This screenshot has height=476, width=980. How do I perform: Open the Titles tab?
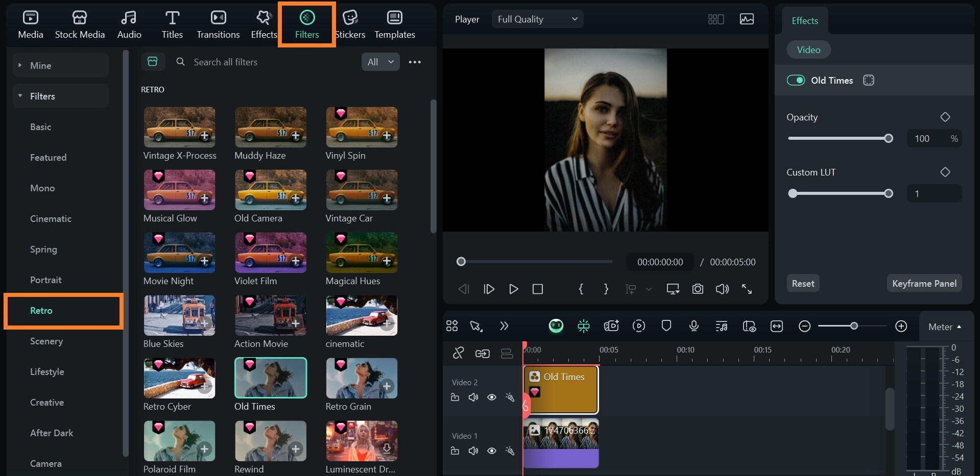(172, 24)
